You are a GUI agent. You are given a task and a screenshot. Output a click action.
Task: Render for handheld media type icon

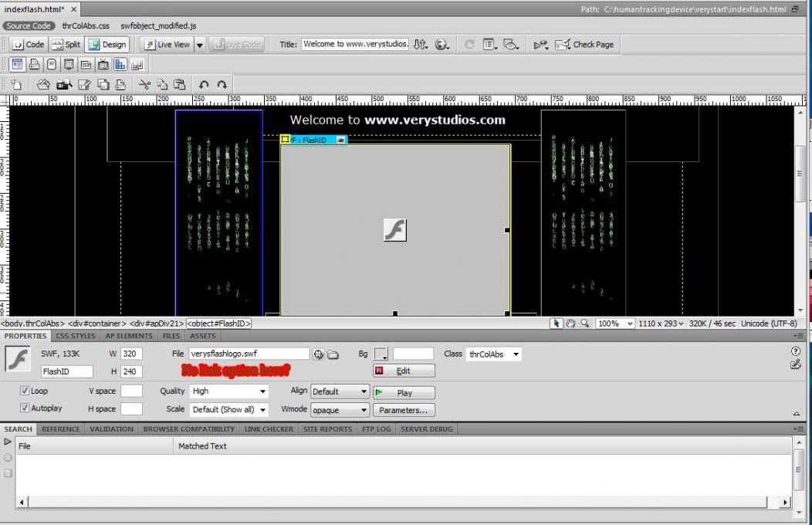51,64
